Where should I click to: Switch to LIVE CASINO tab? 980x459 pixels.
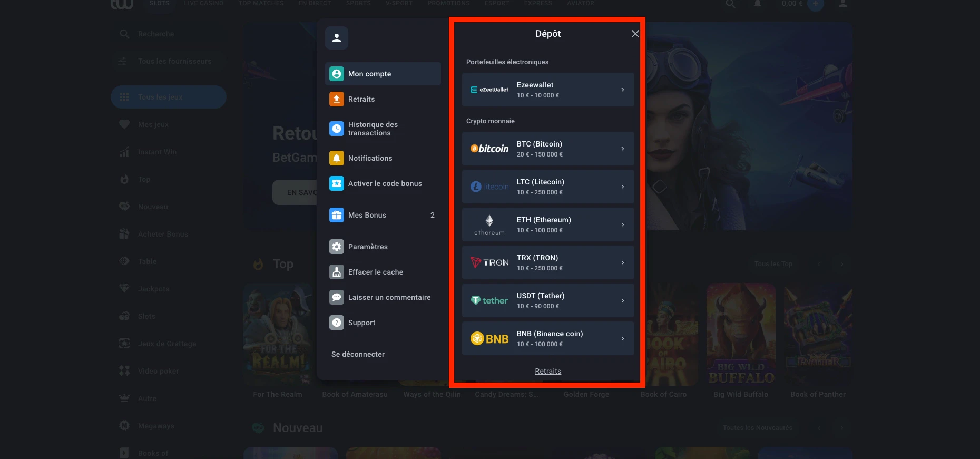tap(204, 3)
